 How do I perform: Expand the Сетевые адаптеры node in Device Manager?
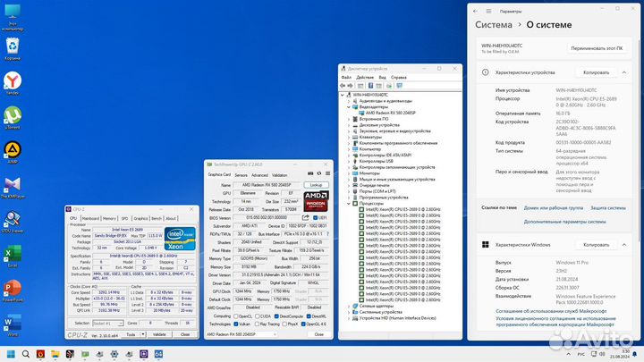349,306
